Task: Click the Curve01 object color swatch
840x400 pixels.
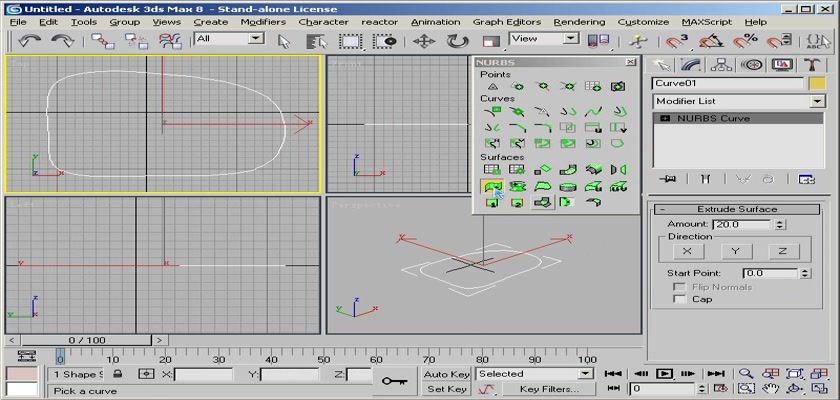Action: point(819,84)
